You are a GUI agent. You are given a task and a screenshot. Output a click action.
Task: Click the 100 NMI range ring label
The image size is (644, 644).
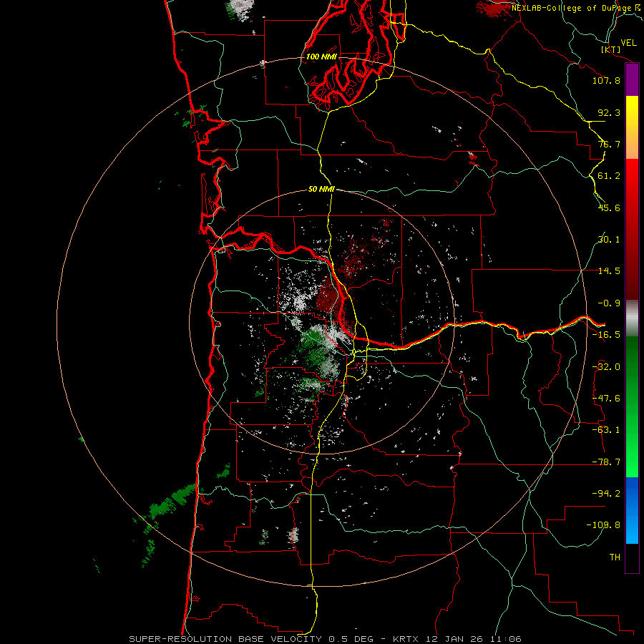click(x=321, y=57)
